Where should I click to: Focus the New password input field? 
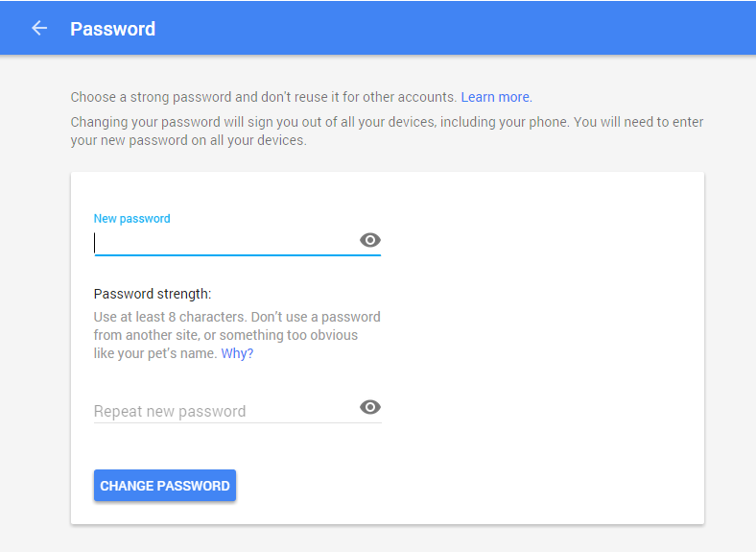(x=225, y=243)
